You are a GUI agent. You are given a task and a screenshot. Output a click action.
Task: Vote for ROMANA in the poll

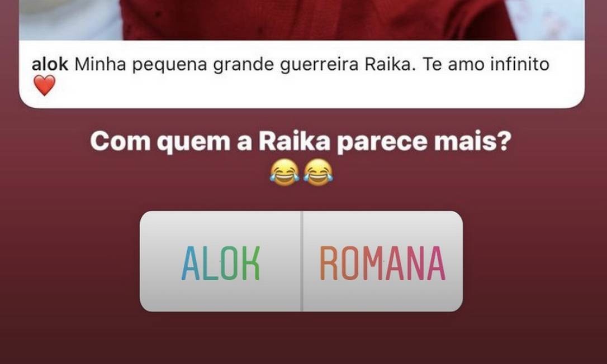click(x=382, y=261)
